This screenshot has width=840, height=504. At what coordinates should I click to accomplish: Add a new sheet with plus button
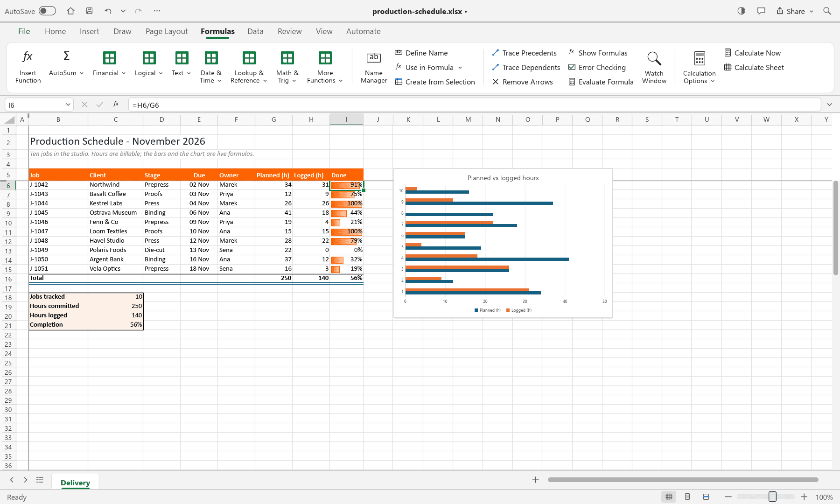[x=535, y=480]
